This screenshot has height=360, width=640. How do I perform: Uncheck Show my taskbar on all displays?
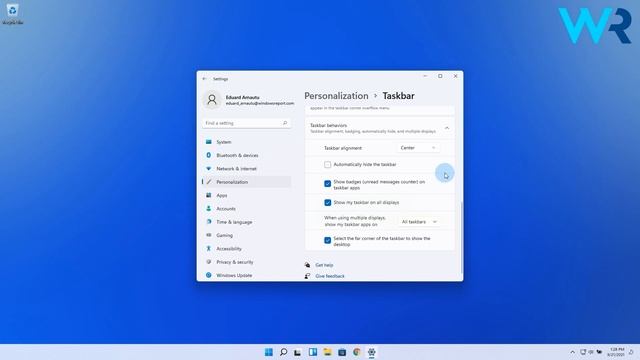pos(327,202)
